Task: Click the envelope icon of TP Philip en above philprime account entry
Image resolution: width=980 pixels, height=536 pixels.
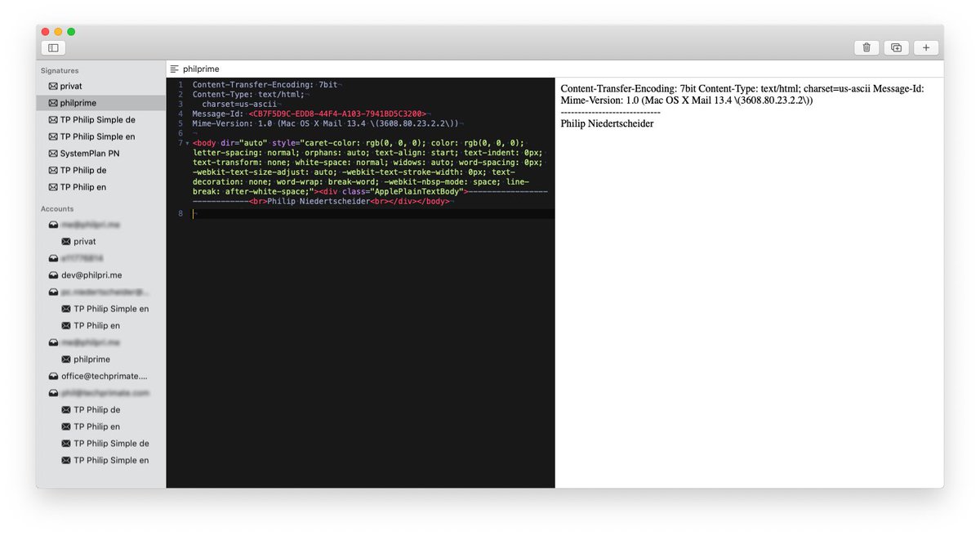Action: pyautogui.click(x=66, y=326)
